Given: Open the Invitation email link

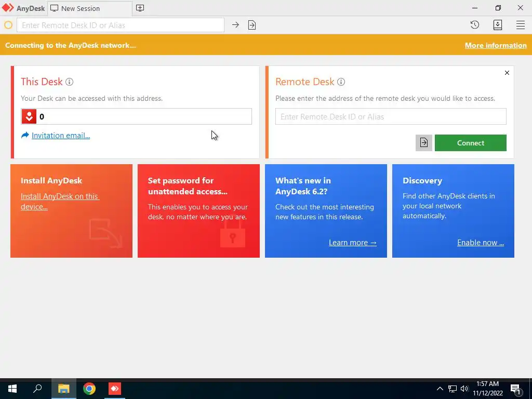Looking at the screenshot, I should pos(61,136).
